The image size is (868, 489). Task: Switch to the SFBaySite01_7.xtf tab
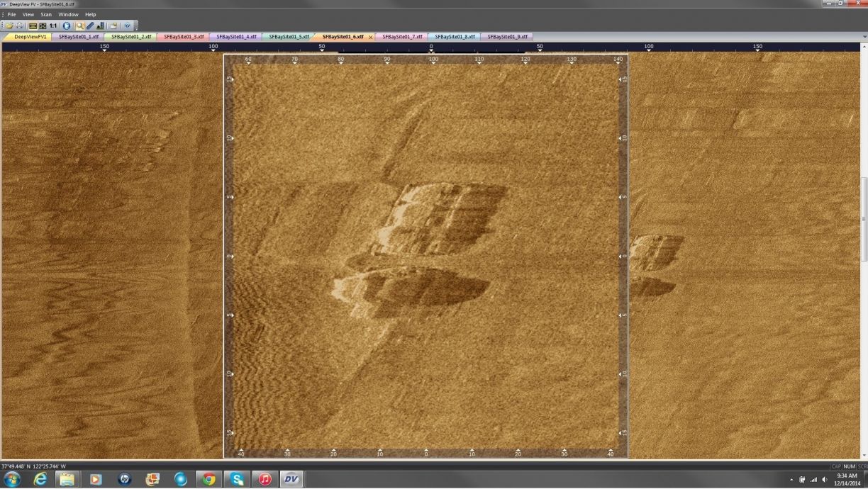401,36
